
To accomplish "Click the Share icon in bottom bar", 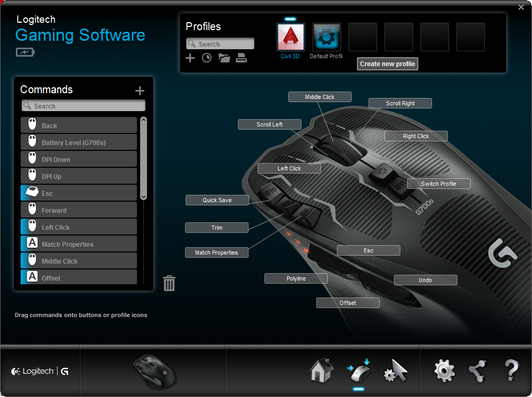I will pyautogui.click(x=478, y=371).
